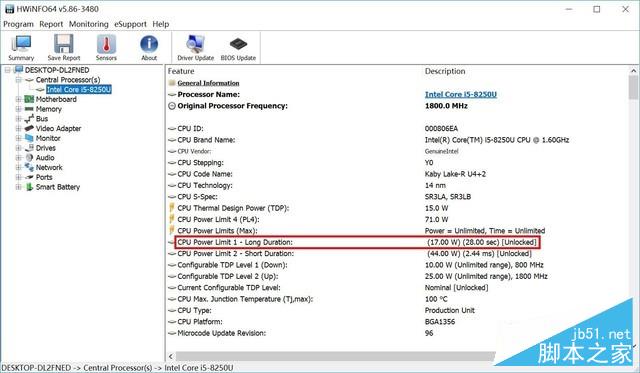Open the Program menu
The height and width of the screenshot is (373, 640).
coord(18,24)
